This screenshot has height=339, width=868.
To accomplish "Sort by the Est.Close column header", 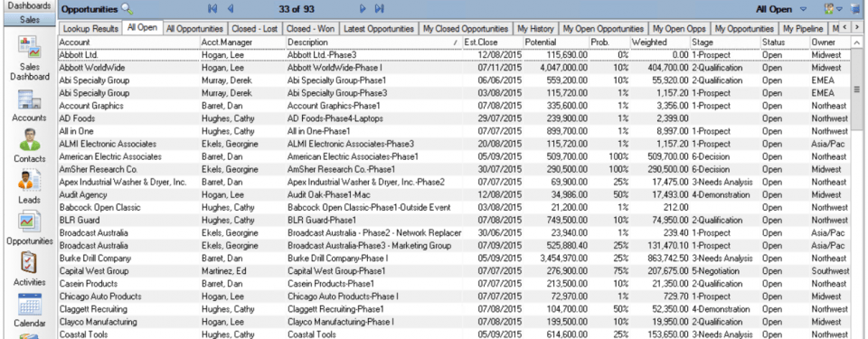I will coord(493,42).
